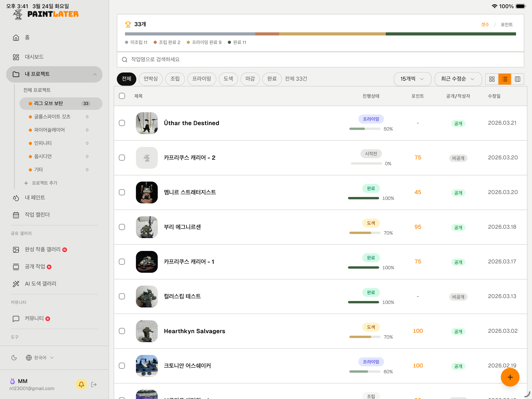The width and height of the screenshot is (532, 399).
Task: Click the PaintLater logo
Action: click(x=46, y=14)
